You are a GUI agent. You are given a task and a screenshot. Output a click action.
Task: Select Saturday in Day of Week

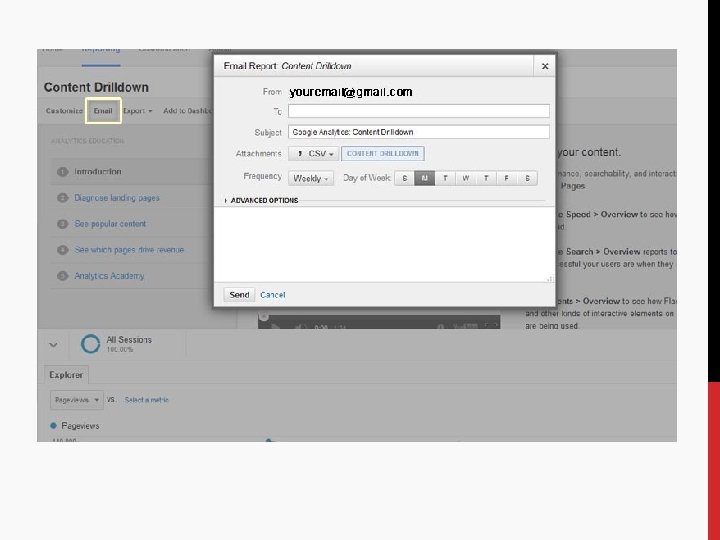pos(527,178)
